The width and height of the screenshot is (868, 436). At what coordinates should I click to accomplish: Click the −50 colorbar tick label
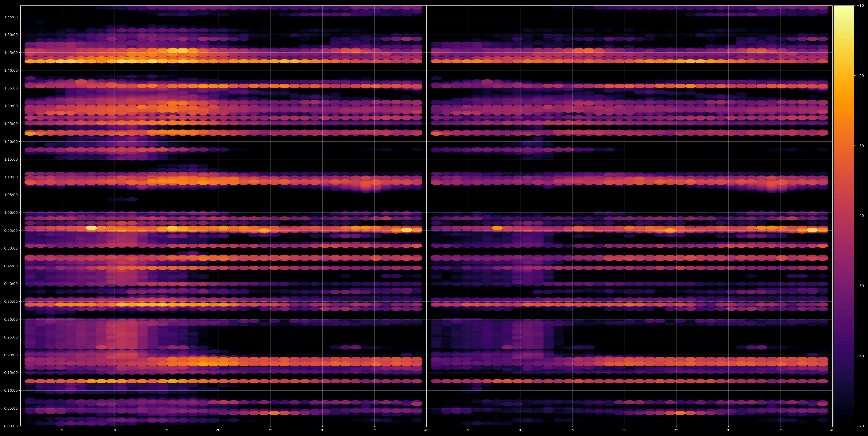(860, 286)
